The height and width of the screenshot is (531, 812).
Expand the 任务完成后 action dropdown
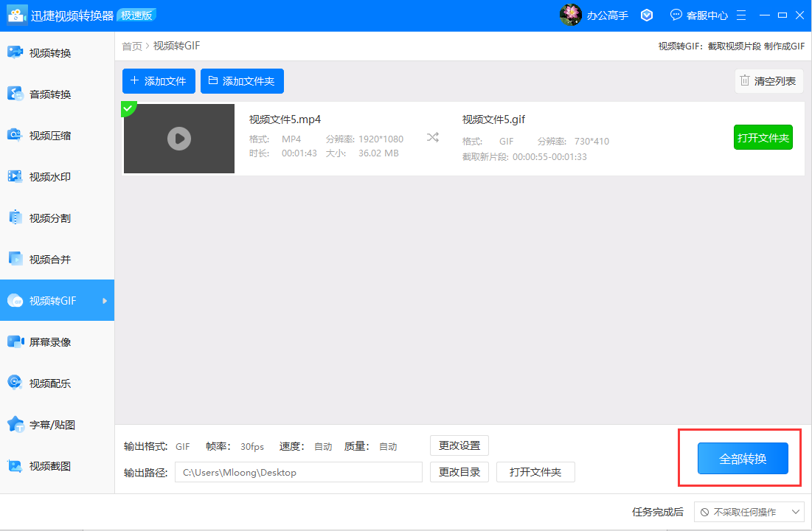click(x=749, y=512)
